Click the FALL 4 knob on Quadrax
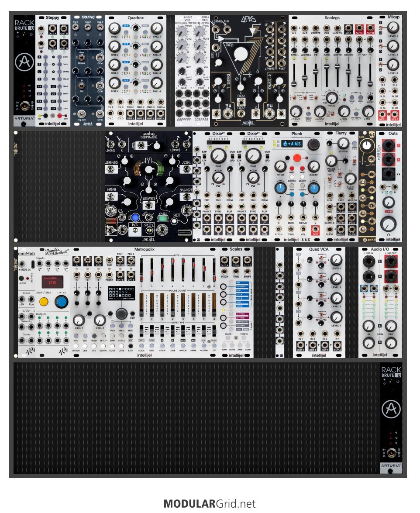This screenshot has width=420, height=513. tap(157, 83)
